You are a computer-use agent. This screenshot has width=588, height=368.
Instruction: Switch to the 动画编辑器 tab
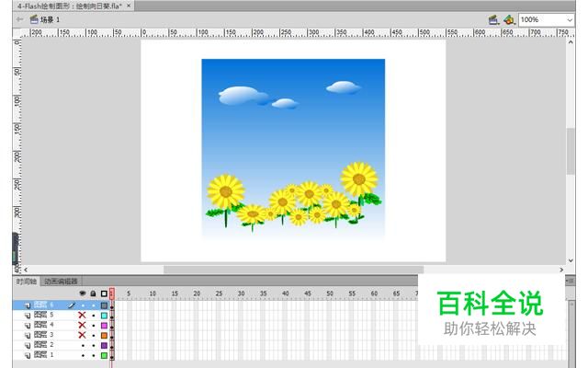[61, 282]
